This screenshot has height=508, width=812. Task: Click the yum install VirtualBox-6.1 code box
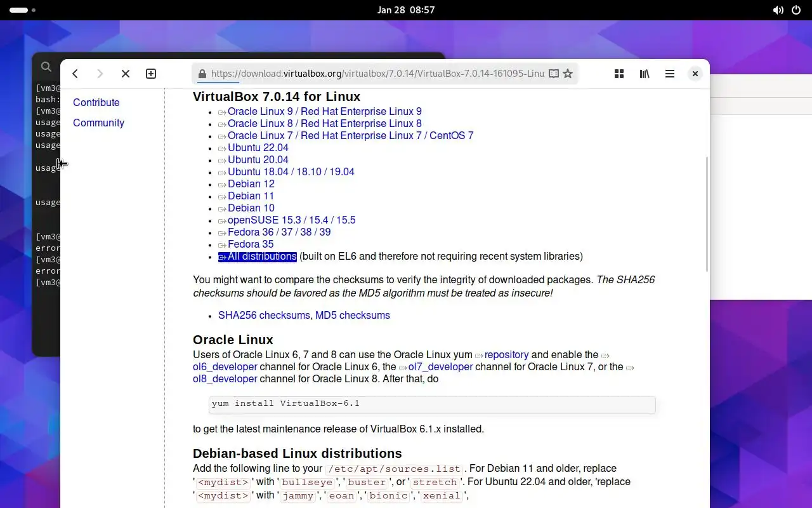click(432, 404)
